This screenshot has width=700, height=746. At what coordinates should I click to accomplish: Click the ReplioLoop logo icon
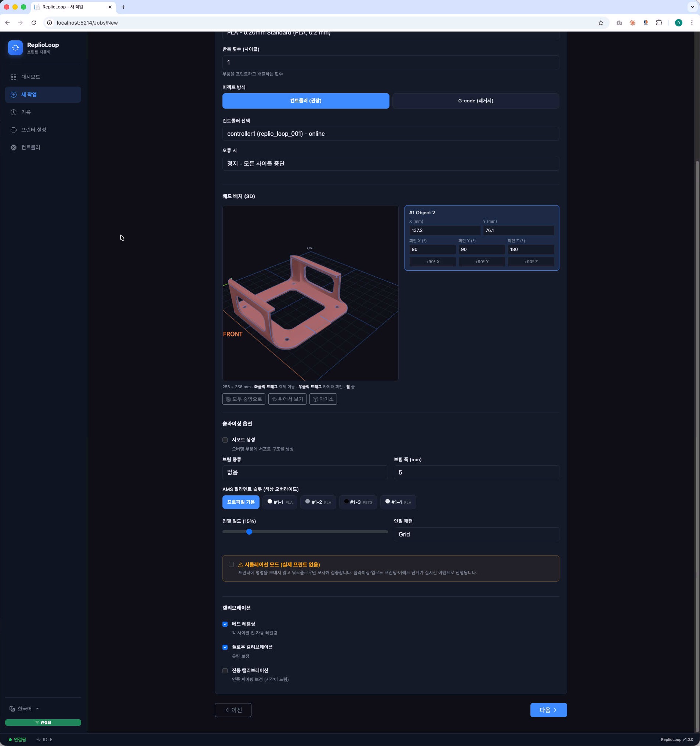[x=15, y=48]
